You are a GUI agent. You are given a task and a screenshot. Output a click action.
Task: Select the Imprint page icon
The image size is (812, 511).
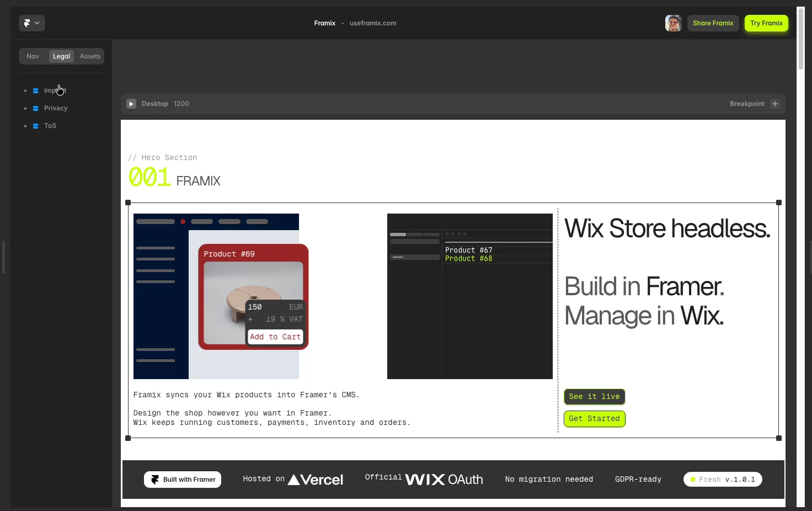click(35, 91)
